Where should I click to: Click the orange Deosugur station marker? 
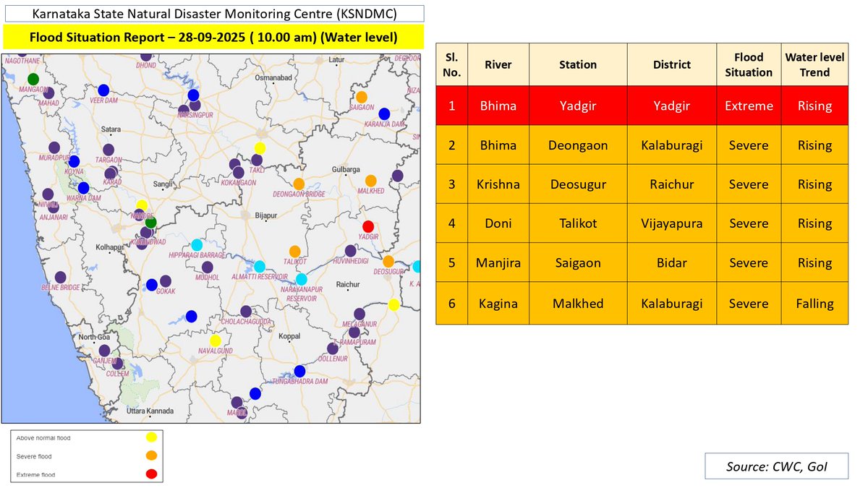(389, 262)
